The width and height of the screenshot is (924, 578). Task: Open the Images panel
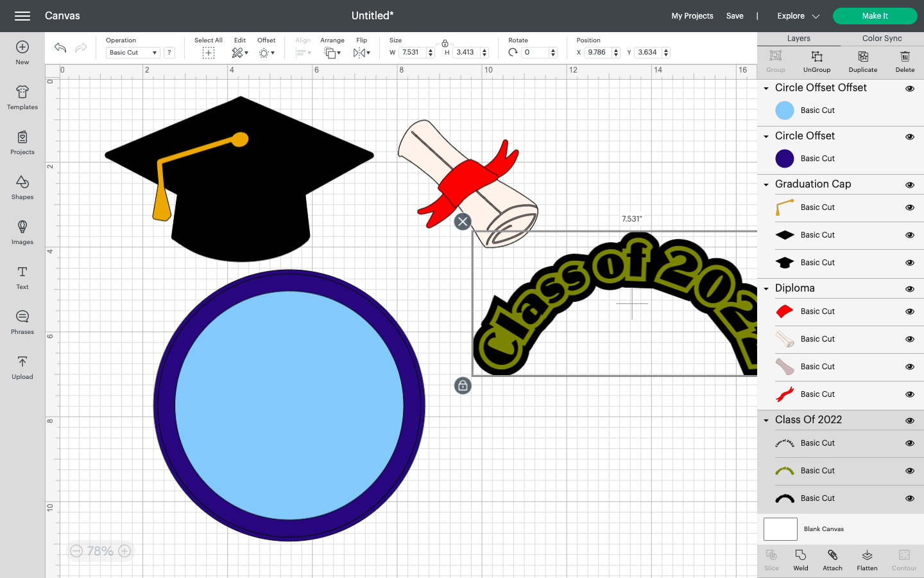(22, 232)
